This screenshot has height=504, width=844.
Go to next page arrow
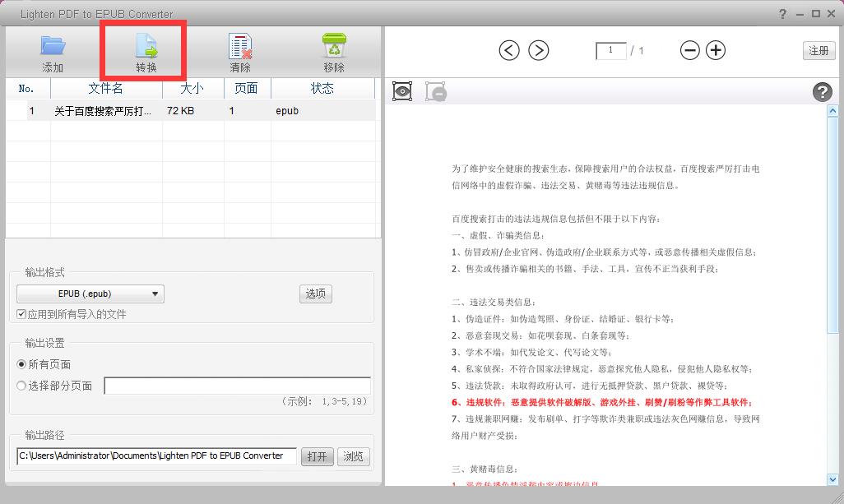538,50
